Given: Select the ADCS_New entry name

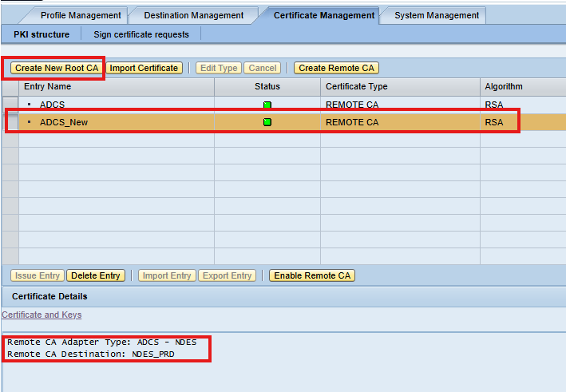Looking at the screenshot, I should pos(63,122).
